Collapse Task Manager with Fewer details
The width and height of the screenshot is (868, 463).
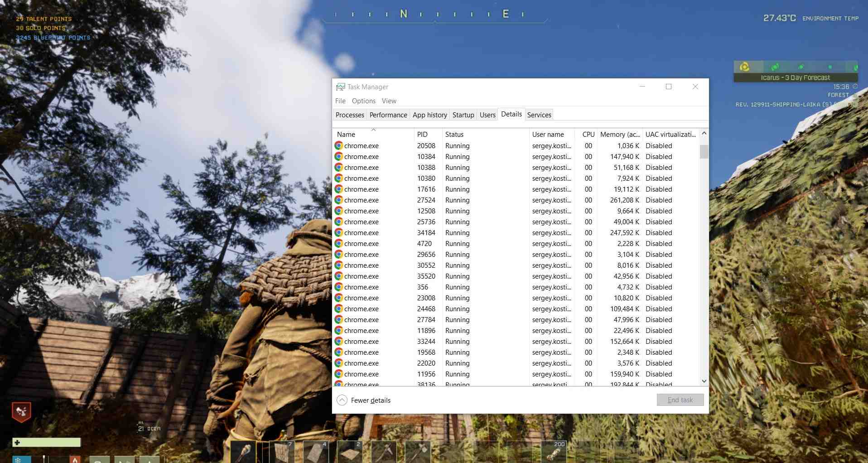pyautogui.click(x=364, y=400)
